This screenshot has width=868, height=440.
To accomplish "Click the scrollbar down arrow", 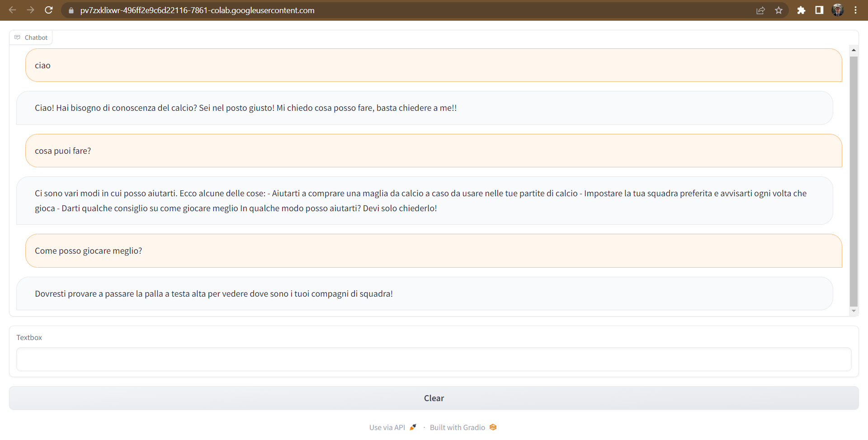I will [x=854, y=311].
